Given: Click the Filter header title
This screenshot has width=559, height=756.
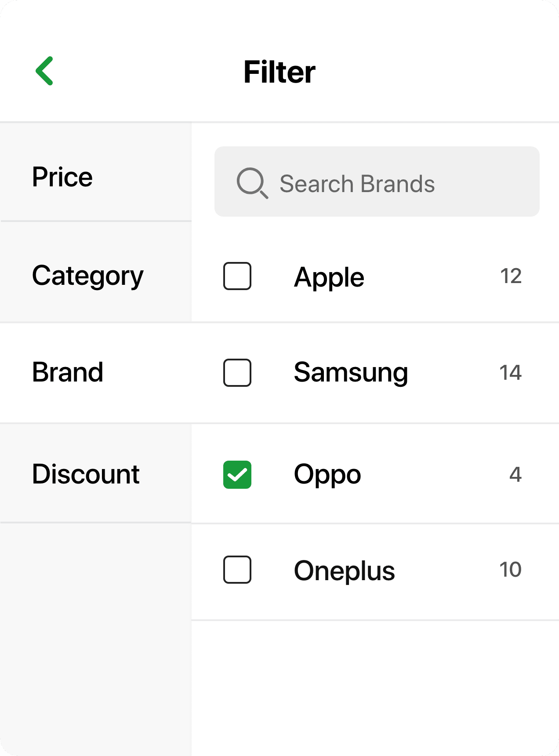Looking at the screenshot, I should tap(279, 72).
